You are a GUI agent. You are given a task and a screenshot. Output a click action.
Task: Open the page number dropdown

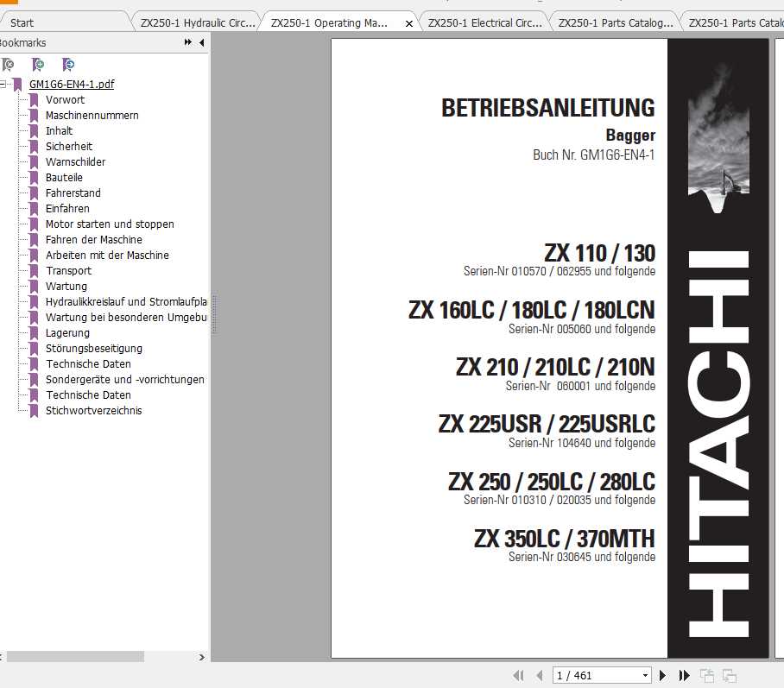click(646, 675)
